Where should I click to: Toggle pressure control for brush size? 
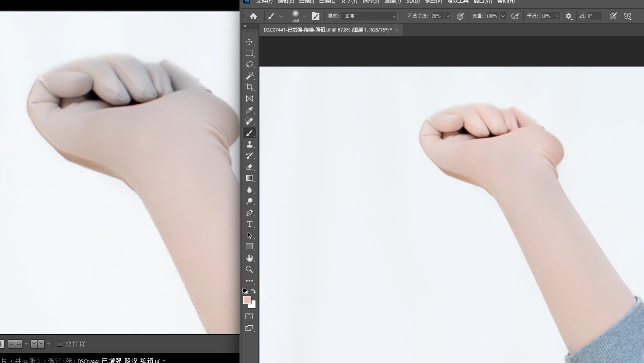coord(613,16)
